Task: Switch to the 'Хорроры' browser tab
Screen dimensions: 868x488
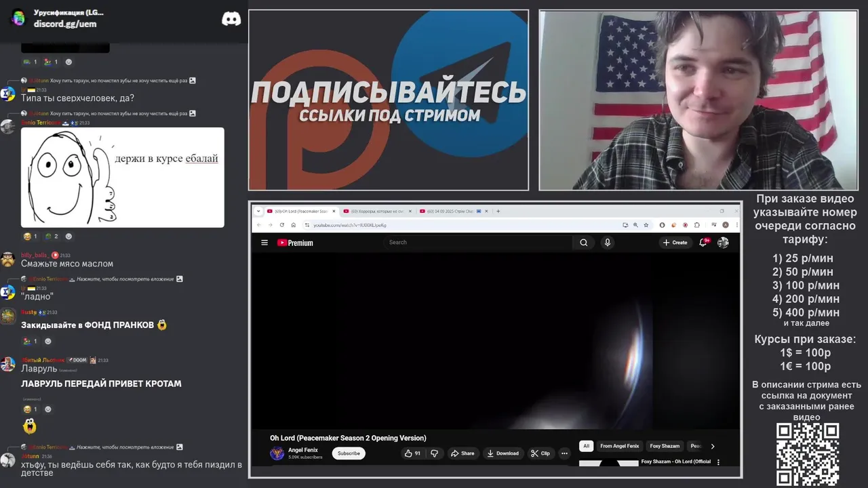Action: [377, 211]
